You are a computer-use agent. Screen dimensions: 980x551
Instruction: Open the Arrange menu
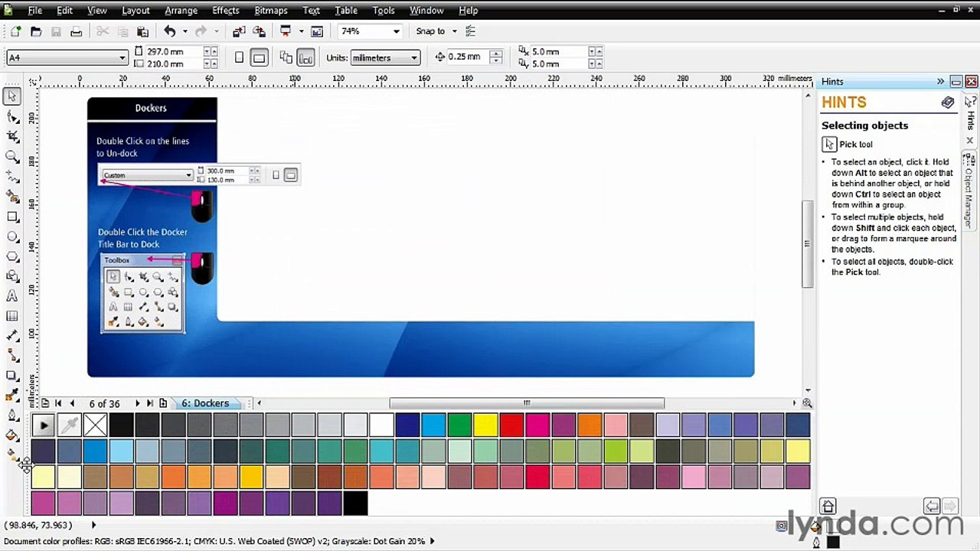181,10
